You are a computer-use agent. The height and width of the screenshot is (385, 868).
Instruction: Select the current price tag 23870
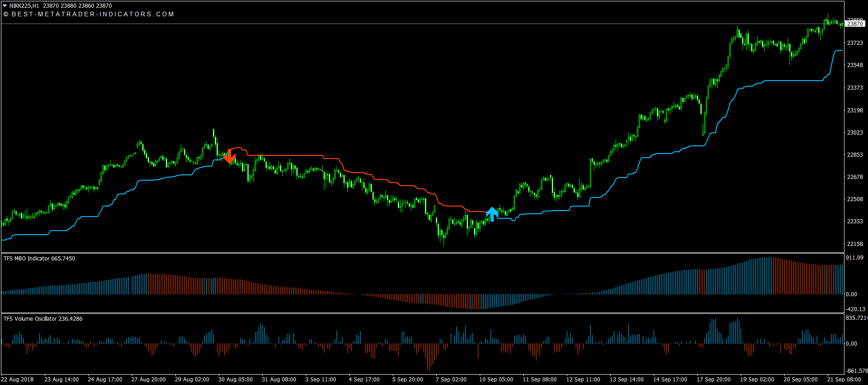855,24
